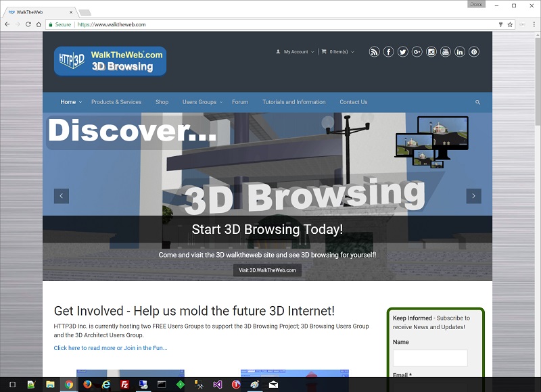Image resolution: width=541 pixels, height=392 pixels.
Task: Click the saved password key icon
Action: pyautogui.click(x=500, y=24)
